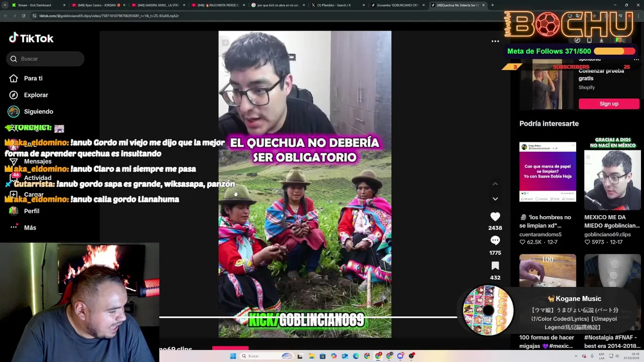644x362 pixels.
Task: Open a new browser tab
Action: [492, 5]
